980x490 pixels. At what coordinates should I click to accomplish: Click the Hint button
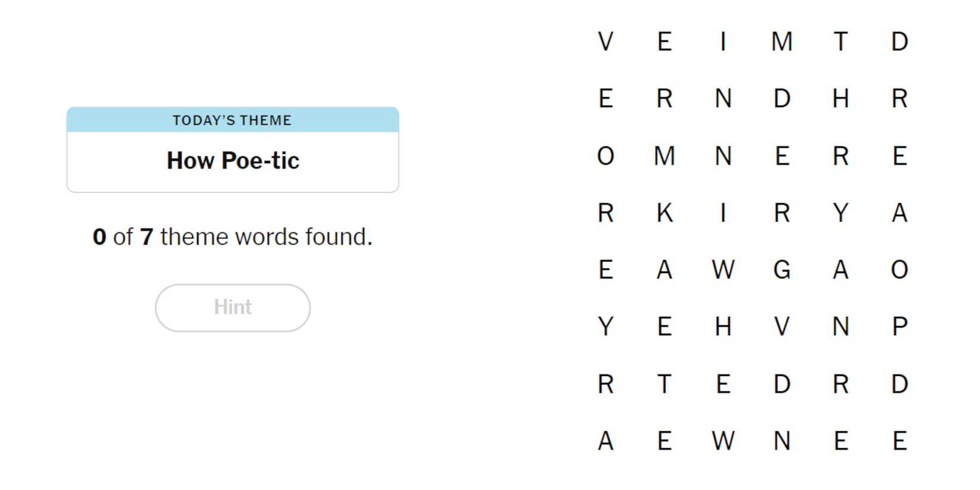click(x=232, y=308)
